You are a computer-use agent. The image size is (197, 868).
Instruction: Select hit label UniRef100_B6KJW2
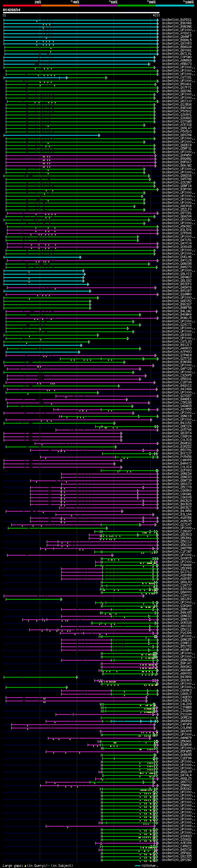pos(176,165)
